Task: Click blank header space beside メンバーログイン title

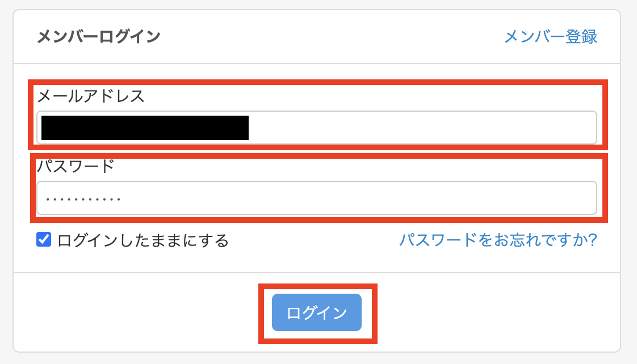Action: (x=329, y=37)
